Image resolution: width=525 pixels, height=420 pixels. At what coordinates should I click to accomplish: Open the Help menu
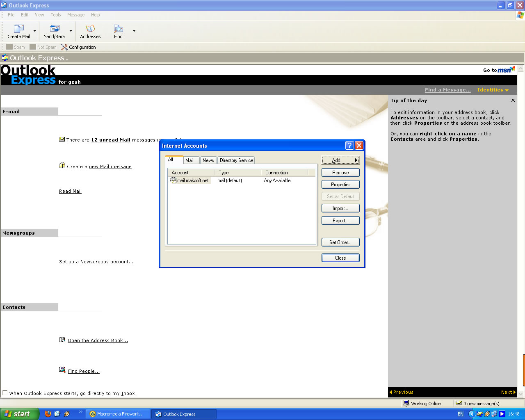[96, 15]
